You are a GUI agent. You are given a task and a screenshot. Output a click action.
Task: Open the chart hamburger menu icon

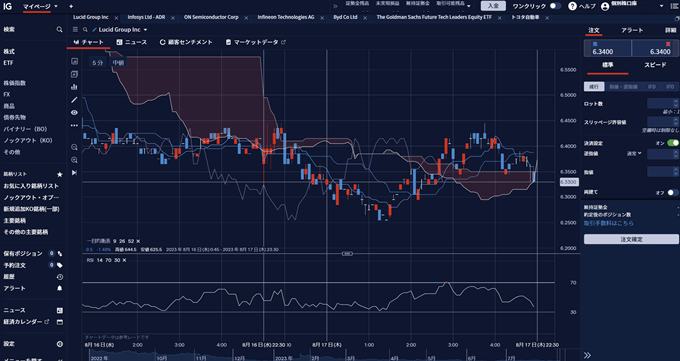pyautogui.click(x=75, y=30)
